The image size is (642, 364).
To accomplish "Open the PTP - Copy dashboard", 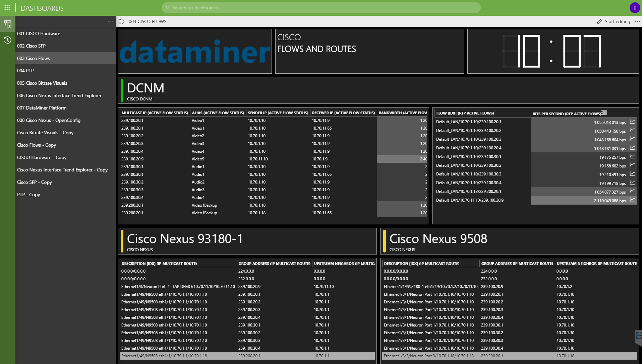I will click(66, 195).
